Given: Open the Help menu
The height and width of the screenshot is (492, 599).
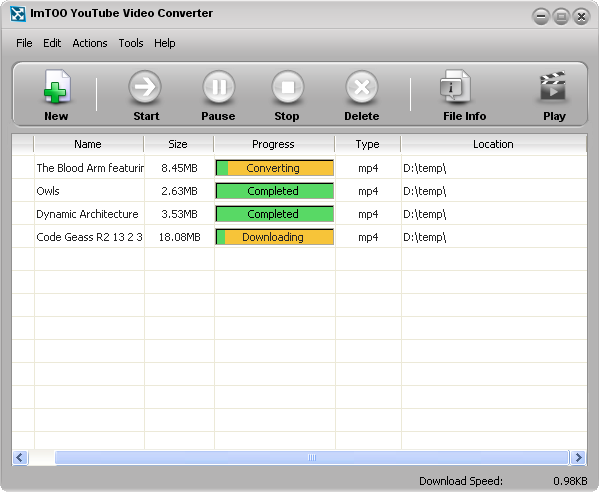Looking at the screenshot, I should pyautogui.click(x=165, y=43).
